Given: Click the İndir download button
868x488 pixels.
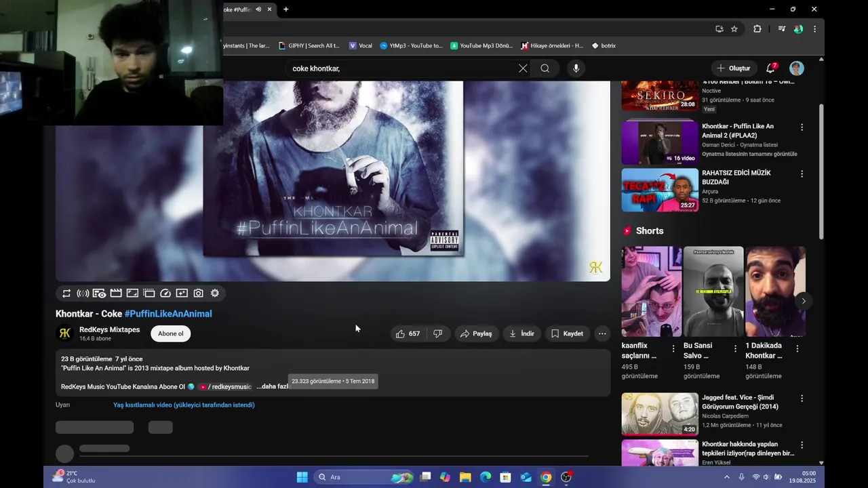Looking at the screenshot, I should coord(522,333).
